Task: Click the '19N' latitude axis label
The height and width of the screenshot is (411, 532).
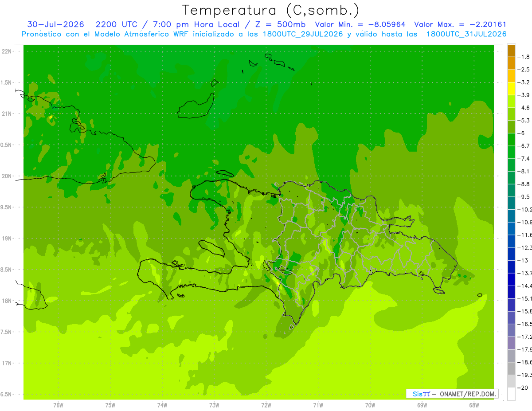Action: coord(7,239)
